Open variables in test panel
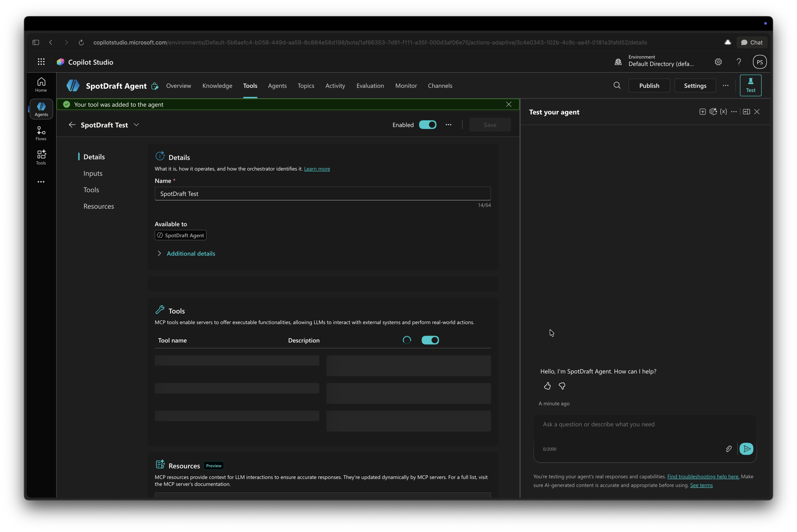The height and width of the screenshot is (532, 797). [x=723, y=112]
